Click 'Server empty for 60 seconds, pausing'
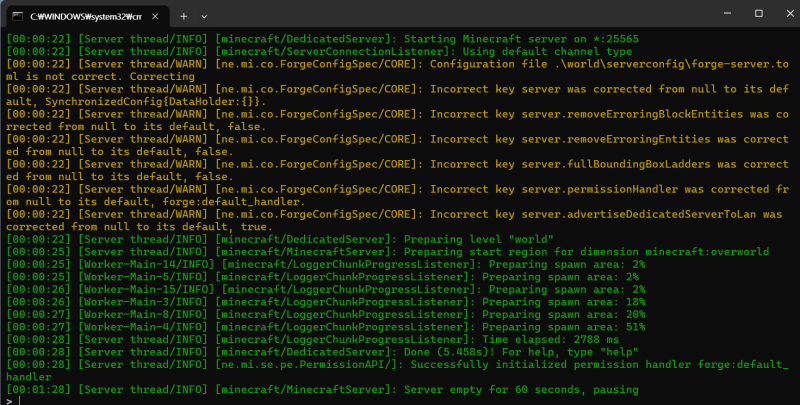 point(521,390)
